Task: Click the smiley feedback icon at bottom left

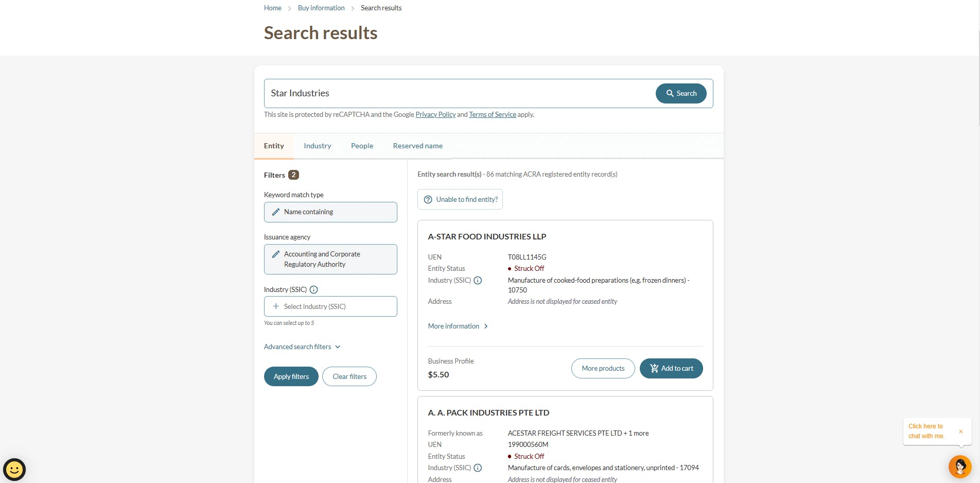Action: tap(14, 469)
